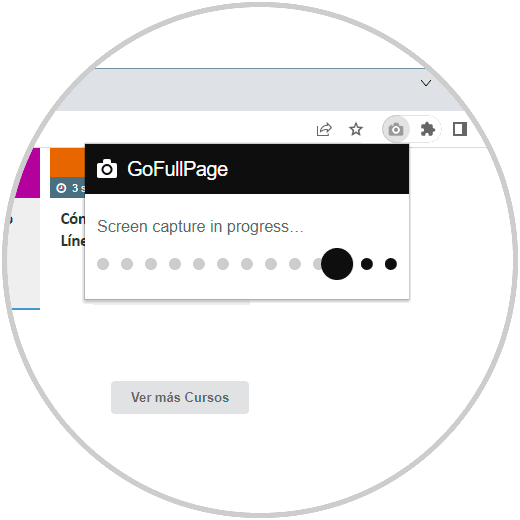
Task: Click the large black progress dot
Action: click(x=337, y=264)
